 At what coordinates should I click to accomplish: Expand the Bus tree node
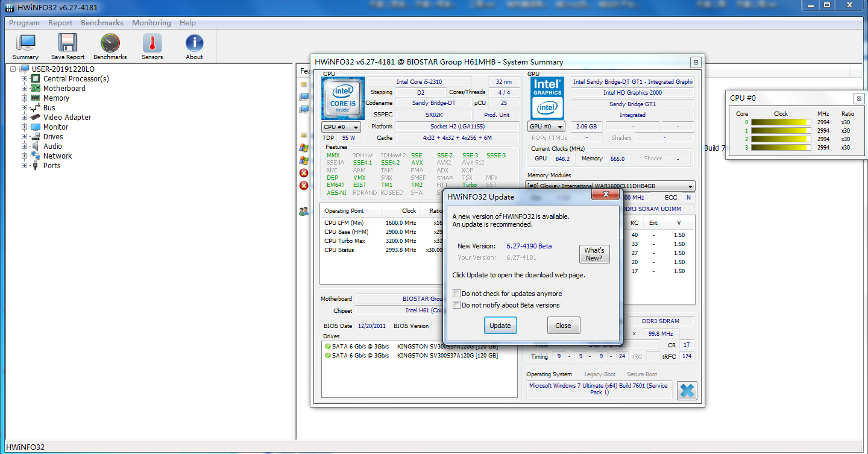point(25,107)
